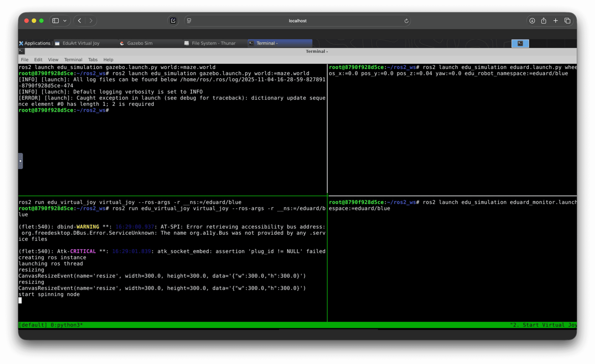This screenshot has height=364, width=595.
Task: Open the Terminal menu
Action: click(x=73, y=60)
